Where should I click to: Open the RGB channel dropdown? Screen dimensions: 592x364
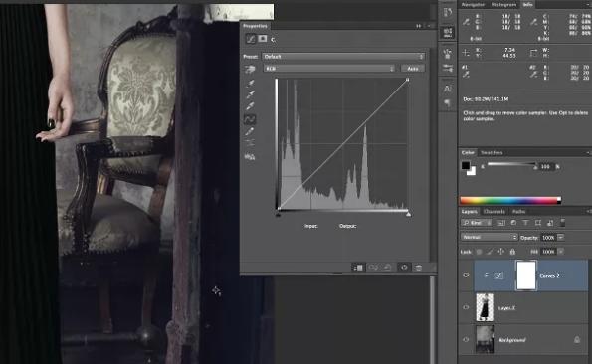coord(329,69)
